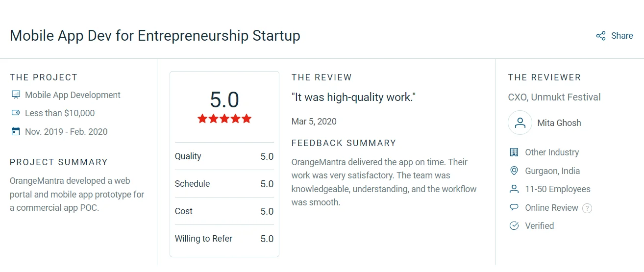Click Mita Ghosh's profile avatar icon
The height and width of the screenshot is (272, 644).
click(x=520, y=123)
